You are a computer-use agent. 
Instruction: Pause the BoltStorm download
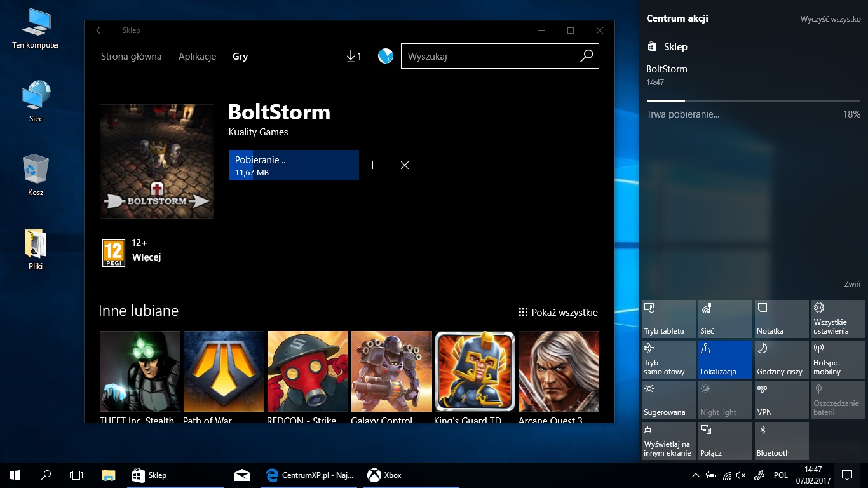click(374, 165)
